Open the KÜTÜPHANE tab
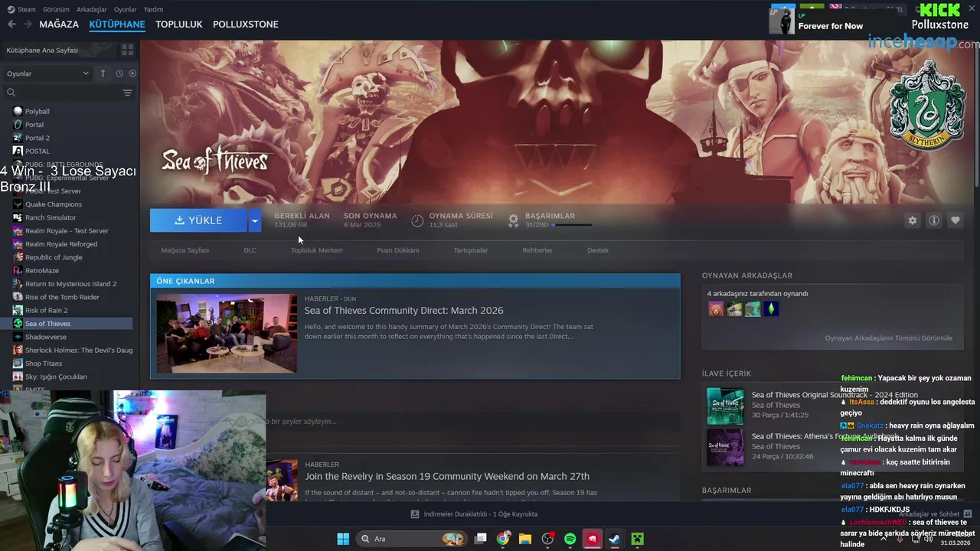This screenshot has width=980, height=551. [117, 24]
